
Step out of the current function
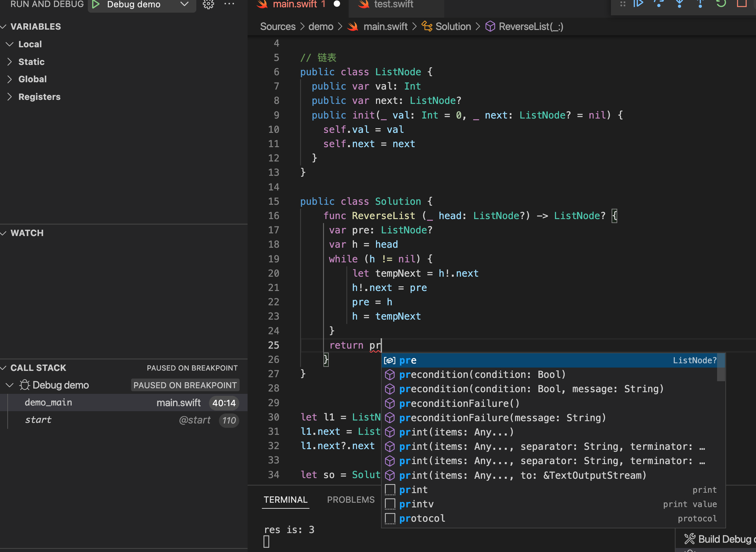pos(700,4)
